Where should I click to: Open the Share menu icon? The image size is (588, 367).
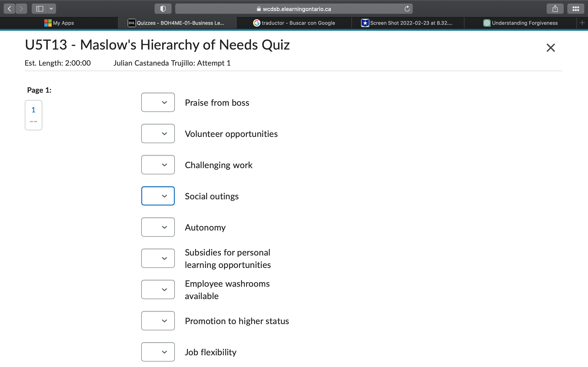[555, 8]
